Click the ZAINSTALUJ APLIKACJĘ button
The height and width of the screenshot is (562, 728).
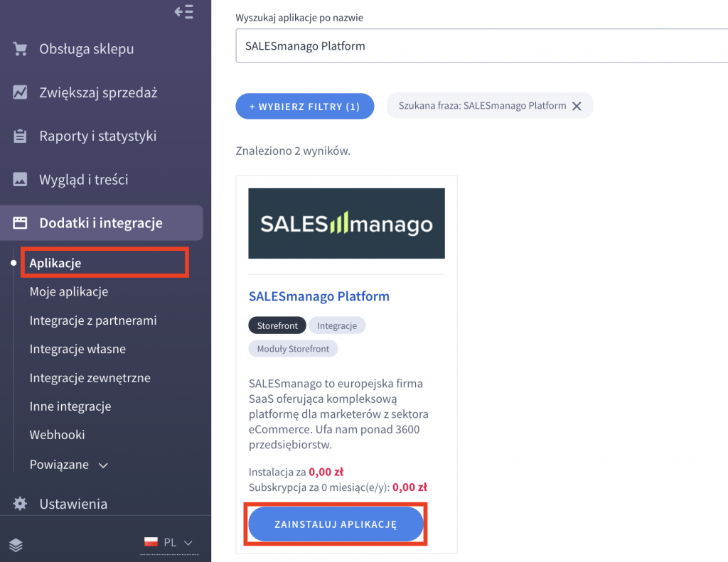tap(335, 524)
